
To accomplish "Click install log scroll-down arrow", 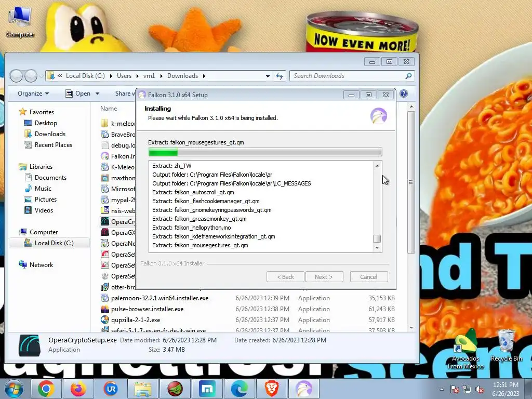I will tap(377, 248).
